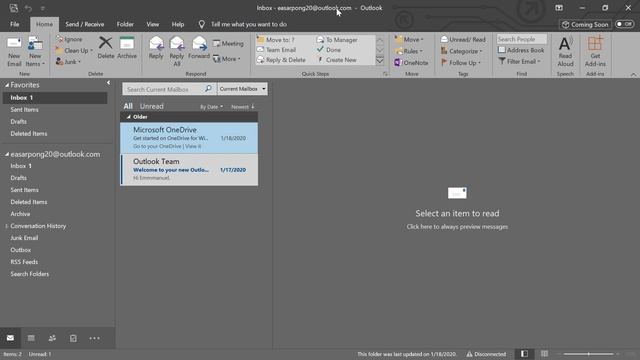The width and height of the screenshot is (640, 360).
Task: Switch to the Send / Receive tab
Action: pos(84,24)
